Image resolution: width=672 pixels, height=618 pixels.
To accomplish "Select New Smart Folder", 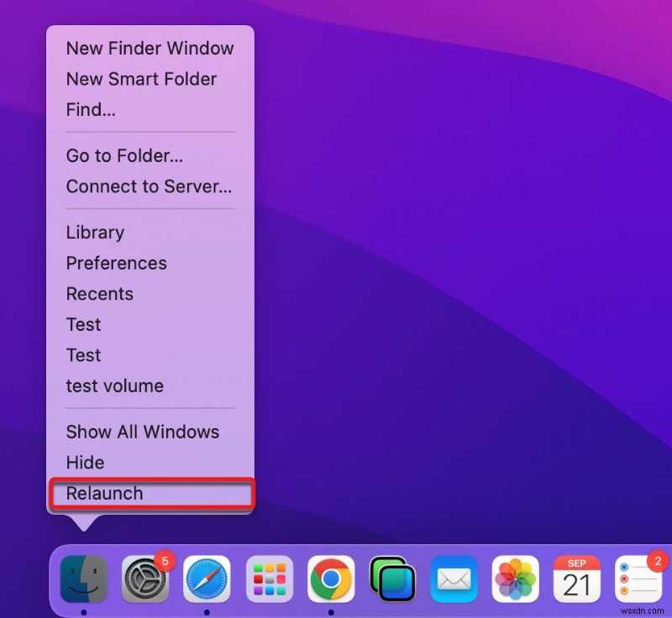I will point(141,79).
